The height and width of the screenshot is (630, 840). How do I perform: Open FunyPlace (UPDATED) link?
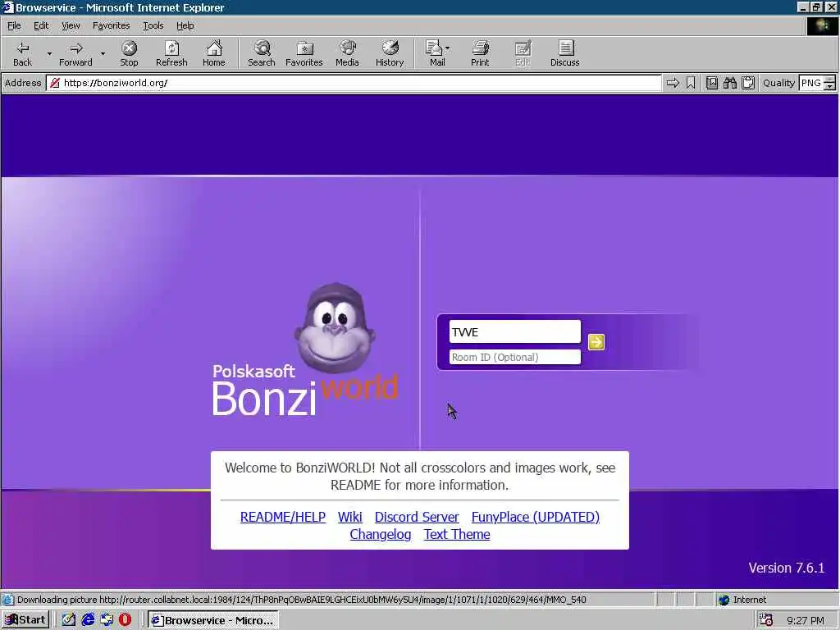coord(535,517)
